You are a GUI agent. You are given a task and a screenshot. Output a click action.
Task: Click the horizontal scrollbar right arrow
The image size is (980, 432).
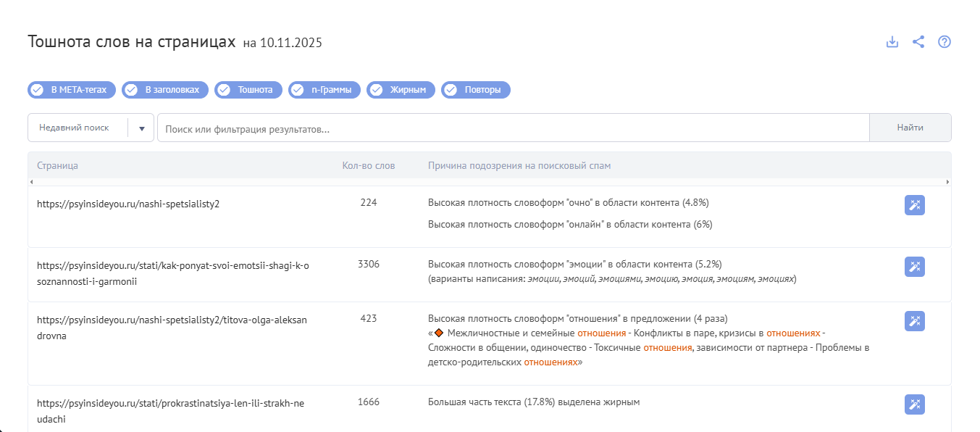(947, 182)
